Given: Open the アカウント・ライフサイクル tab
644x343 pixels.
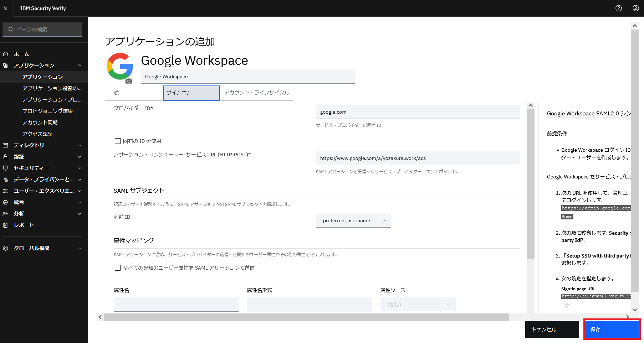Looking at the screenshot, I should pos(257,93).
